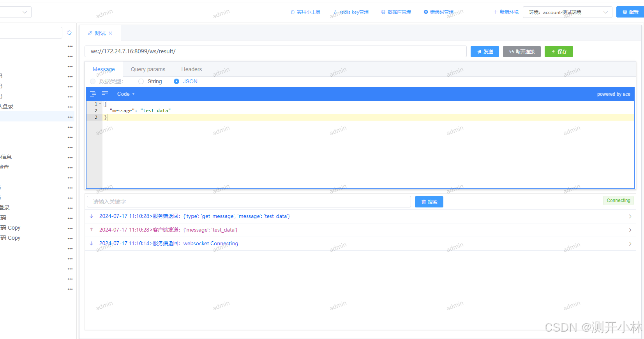Image resolution: width=644 pixels, height=339 pixels.
Task: Expand the 客户端发送 log row chevron
Action: click(630, 230)
